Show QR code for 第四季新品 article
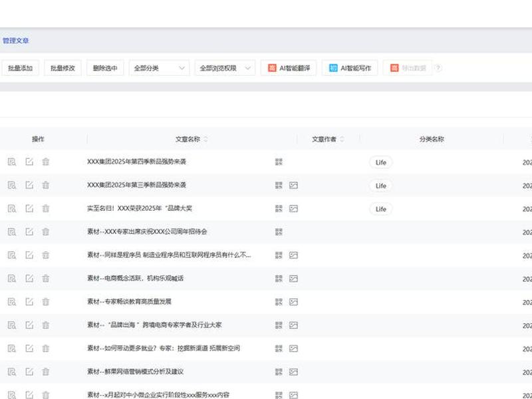 click(279, 162)
